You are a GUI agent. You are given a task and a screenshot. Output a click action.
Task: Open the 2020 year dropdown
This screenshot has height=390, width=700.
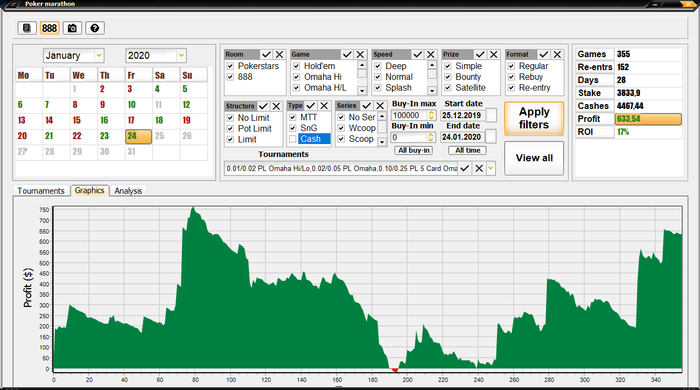point(181,56)
